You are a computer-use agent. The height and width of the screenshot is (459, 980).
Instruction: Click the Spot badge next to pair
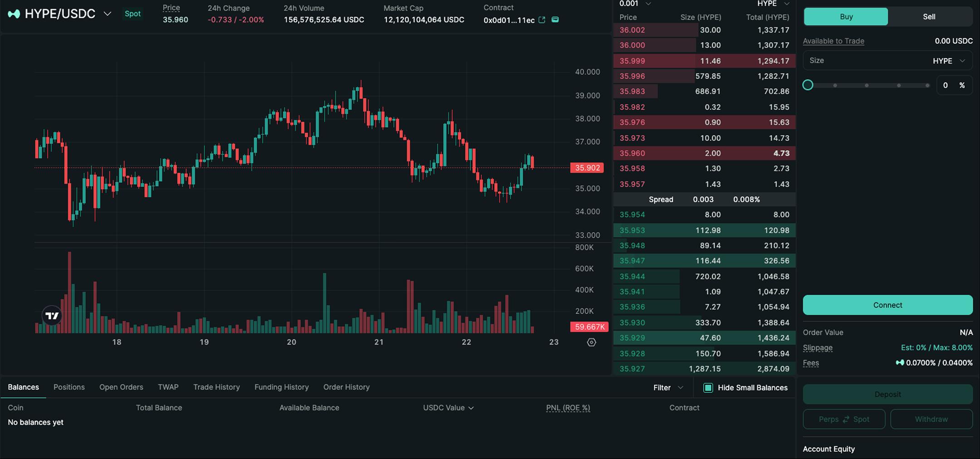coord(132,14)
